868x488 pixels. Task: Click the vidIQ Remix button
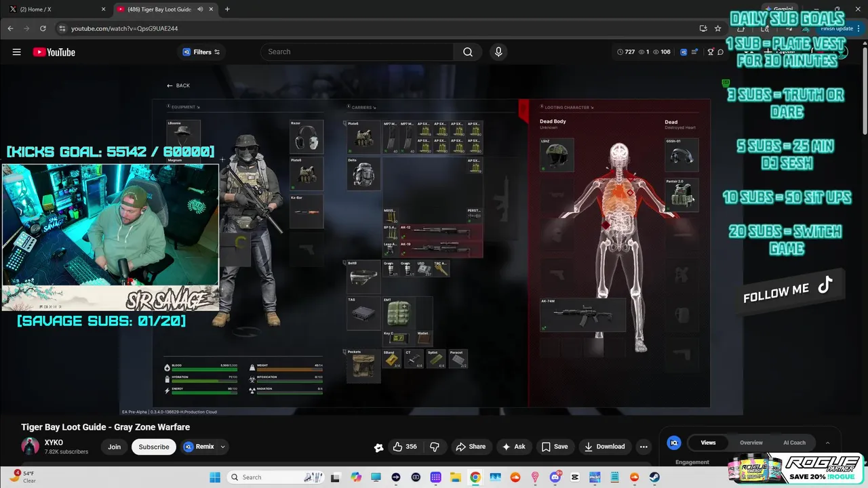coord(199,447)
